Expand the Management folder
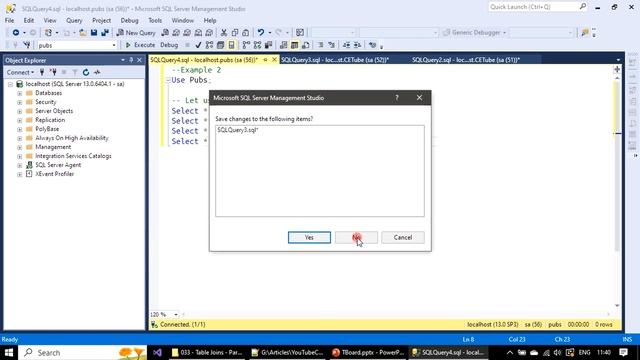The height and width of the screenshot is (360, 640). 19,147
